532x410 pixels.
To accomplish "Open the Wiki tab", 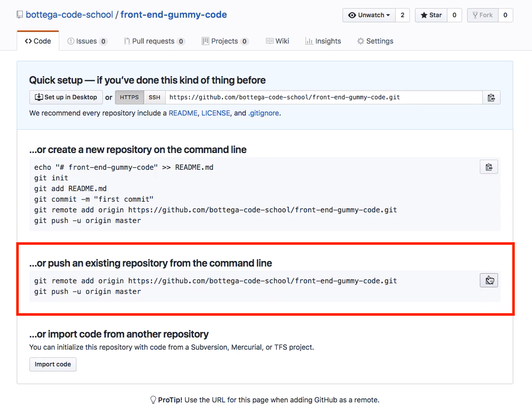I will click(x=278, y=41).
